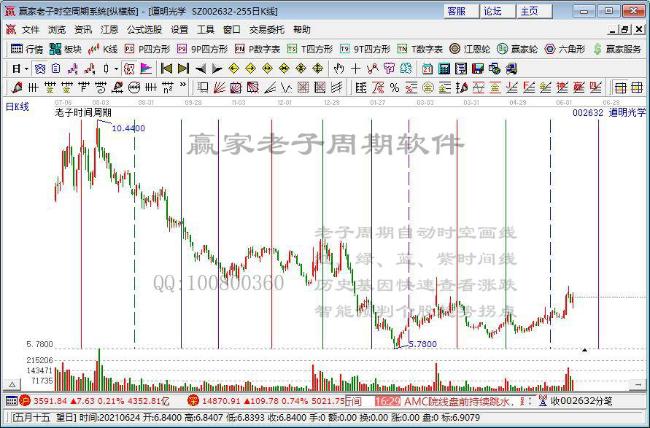This screenshot has height=428, width=650.
Task: Click the 道明光学 stock name label
Action: (627, 112)
